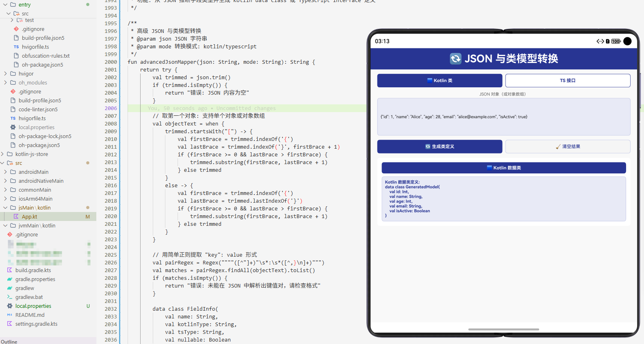Collapse the root src folder
The image size is (644, 344).
(x=2, y=163)
